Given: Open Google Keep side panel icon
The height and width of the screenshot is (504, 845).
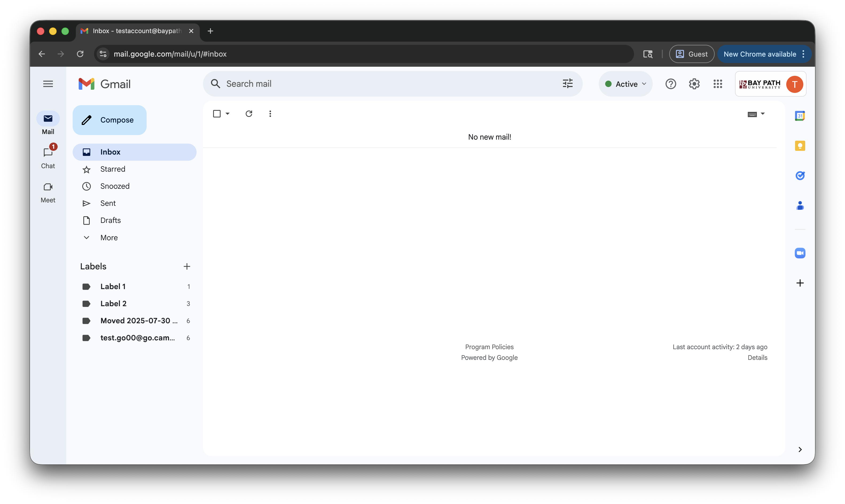Looking at the screenshot, I should click(x=800, y=146).
